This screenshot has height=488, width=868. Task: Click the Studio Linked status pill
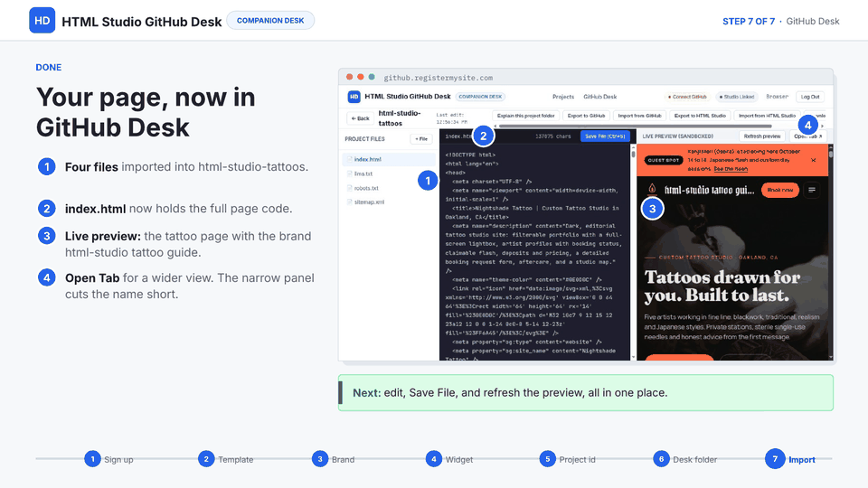(x=737, y=97)
